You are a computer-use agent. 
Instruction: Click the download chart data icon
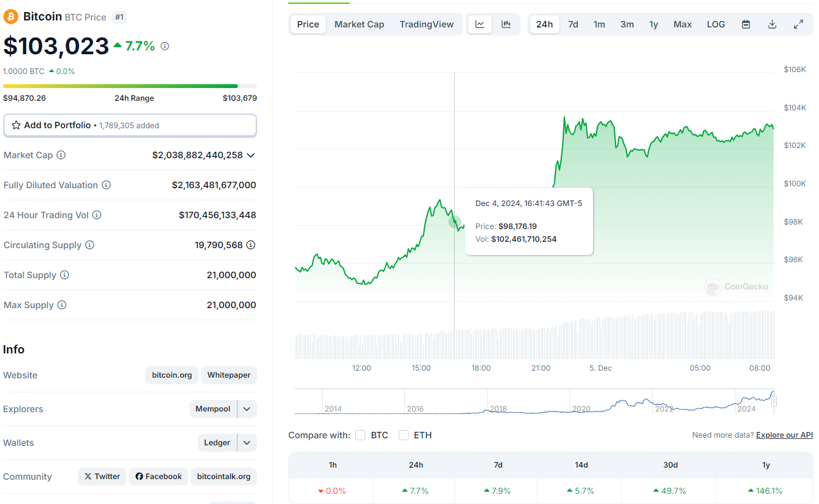pos(772,24)
